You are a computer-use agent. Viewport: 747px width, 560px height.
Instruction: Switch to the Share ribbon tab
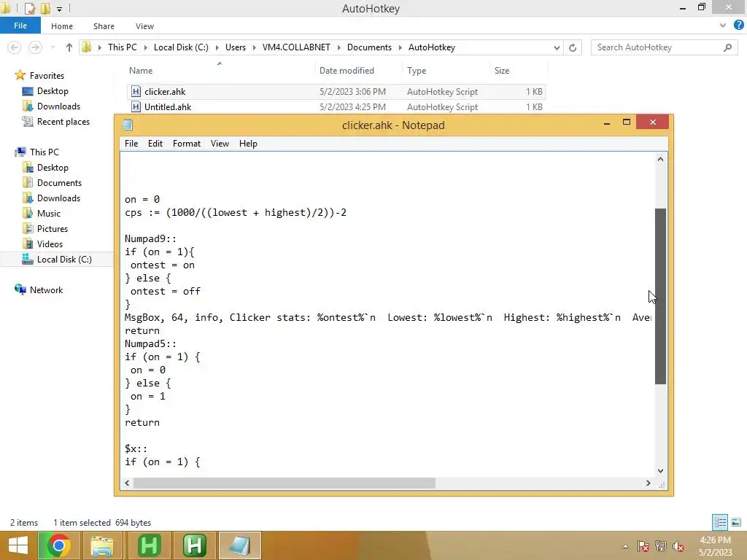(104, 26)
